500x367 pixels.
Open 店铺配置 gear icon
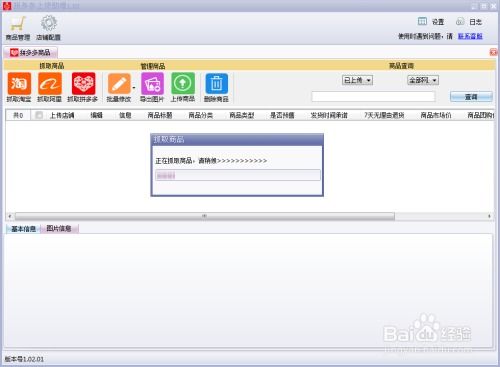(49, 23)
